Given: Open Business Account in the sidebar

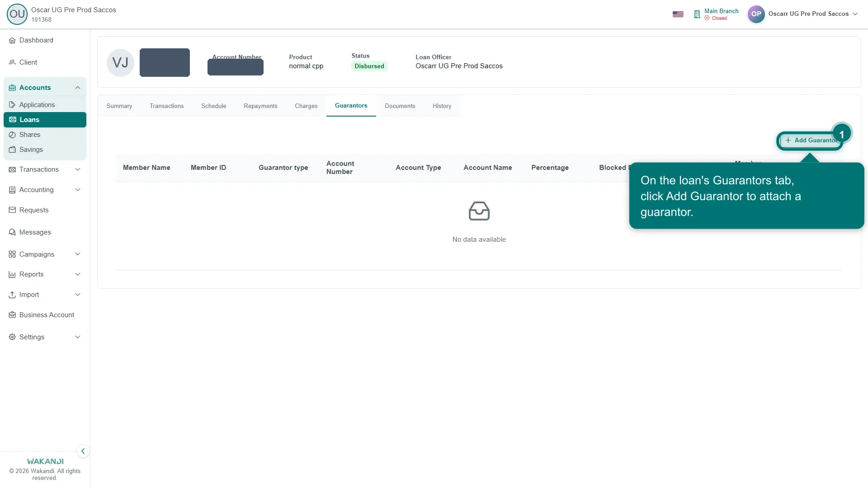Looking at the screenshot, I should [x=47, y=315].
